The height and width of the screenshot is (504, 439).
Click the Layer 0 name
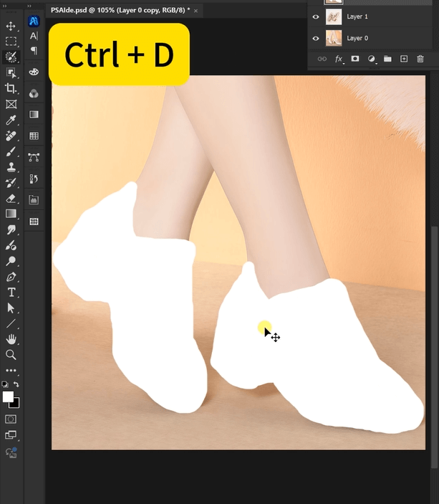click(357, 38)
